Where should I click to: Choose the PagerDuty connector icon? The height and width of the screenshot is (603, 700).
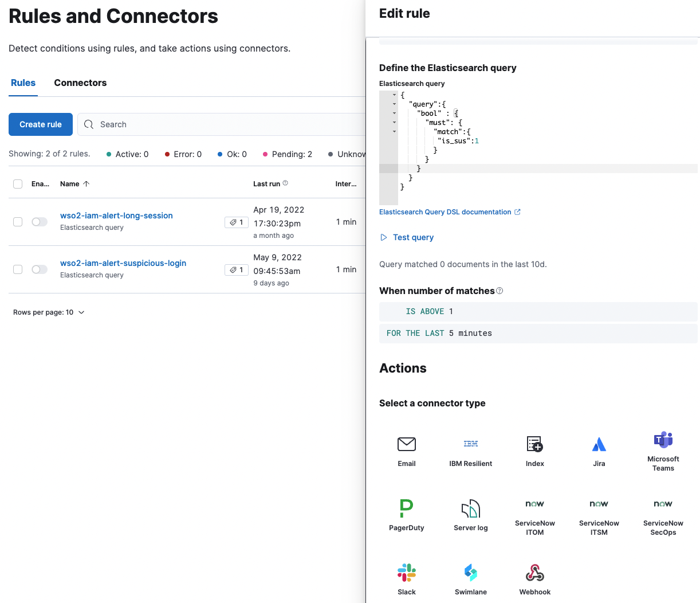(407, 508)
